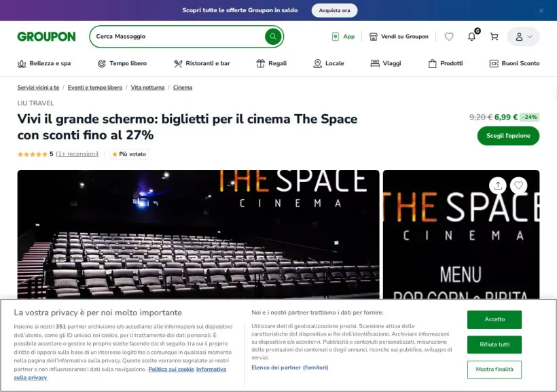
Task: Click Vita notturna breadcrumb
Action: (147, 88)
